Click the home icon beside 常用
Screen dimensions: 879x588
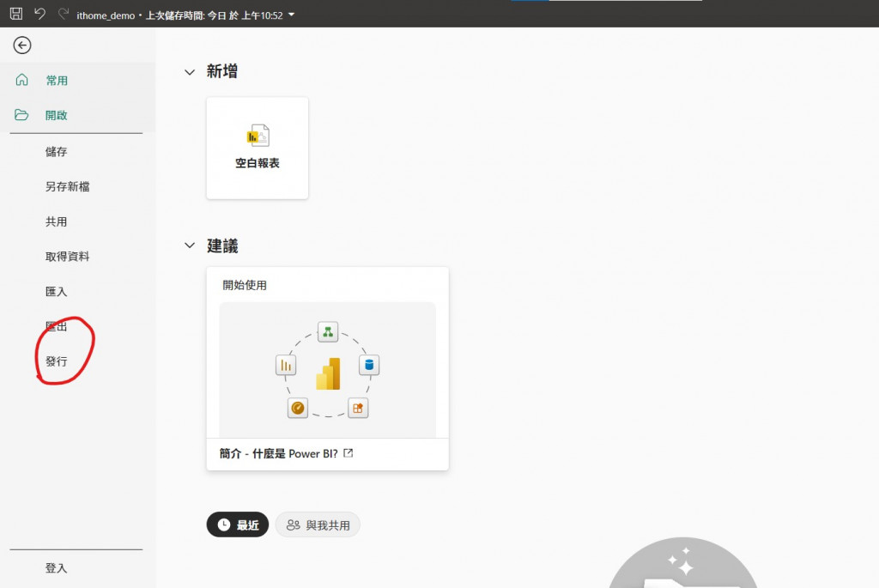21,80
